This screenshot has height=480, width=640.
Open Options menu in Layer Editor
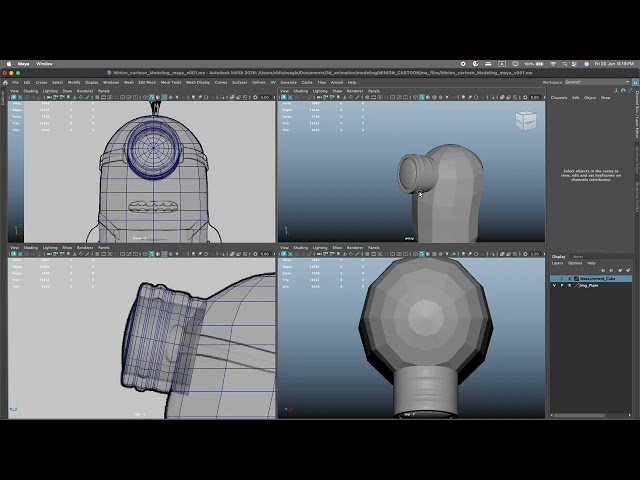pyautogui.click(x=575, y=263)
